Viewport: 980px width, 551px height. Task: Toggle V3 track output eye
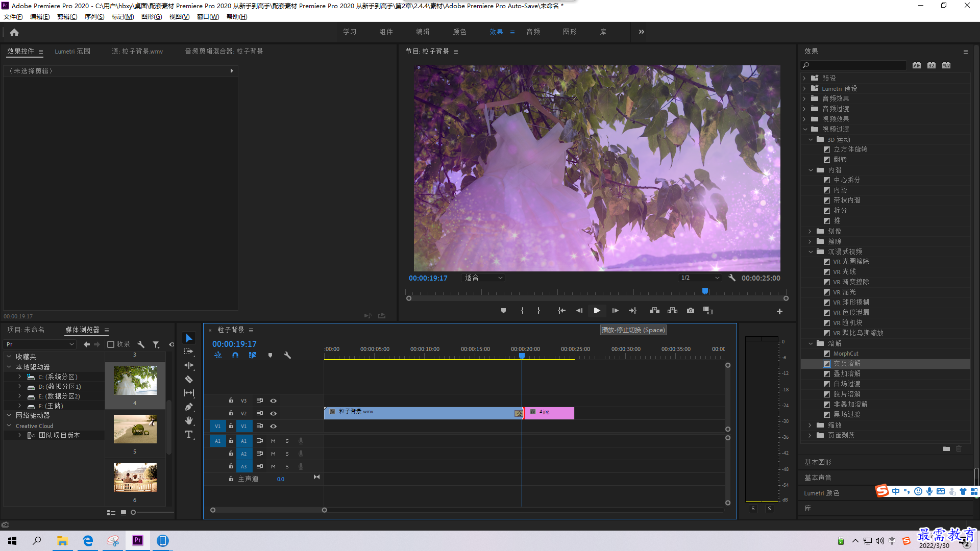click(273, 401)
